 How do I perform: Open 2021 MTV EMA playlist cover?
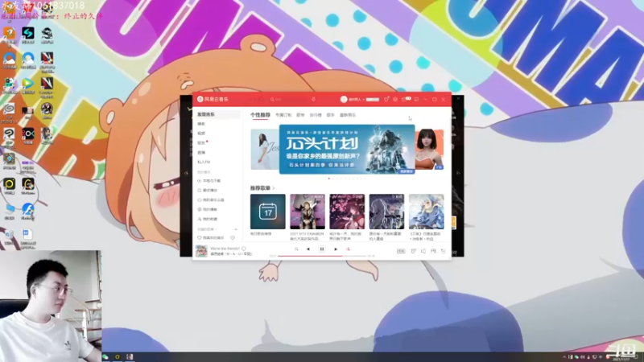(x=308, y=212)
